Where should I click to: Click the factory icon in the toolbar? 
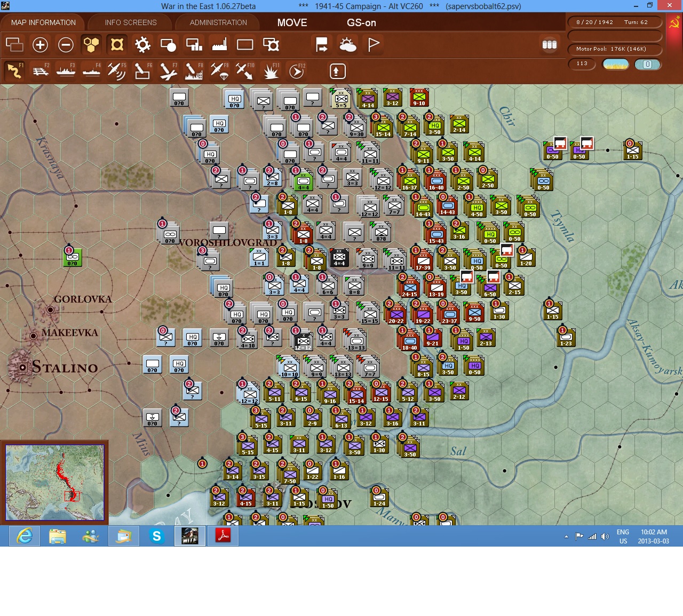pyautogui.click(x=219, y=44)
